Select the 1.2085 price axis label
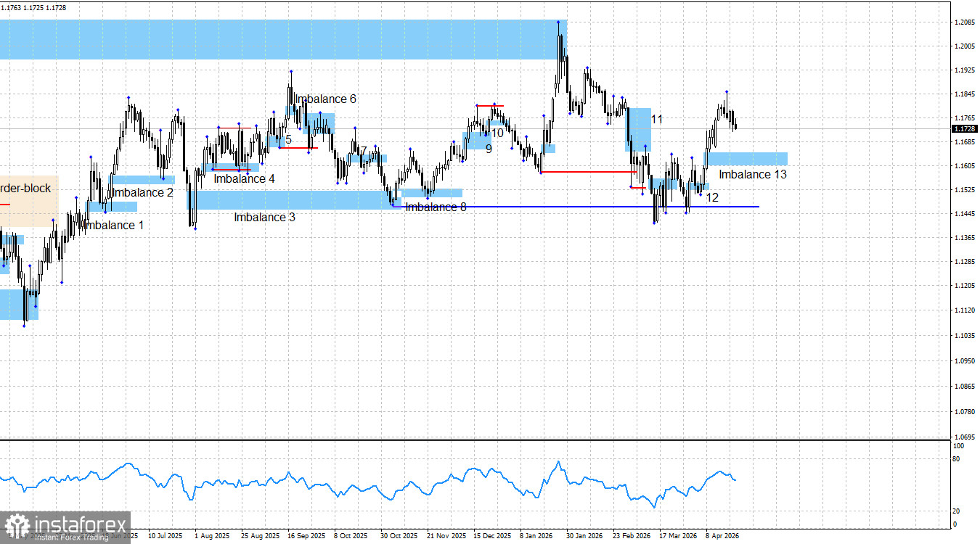980x544 pixels. coord(966,22)
